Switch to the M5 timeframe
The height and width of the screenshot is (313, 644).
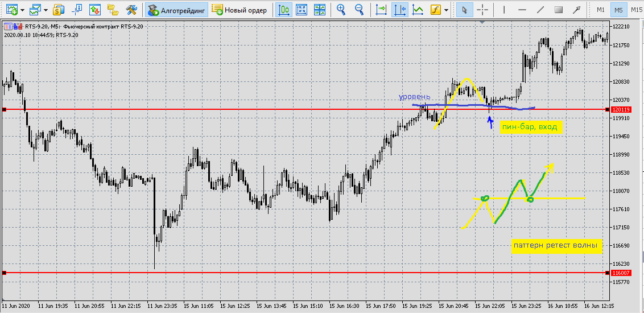pyautogui.click(x=618, y=10)
